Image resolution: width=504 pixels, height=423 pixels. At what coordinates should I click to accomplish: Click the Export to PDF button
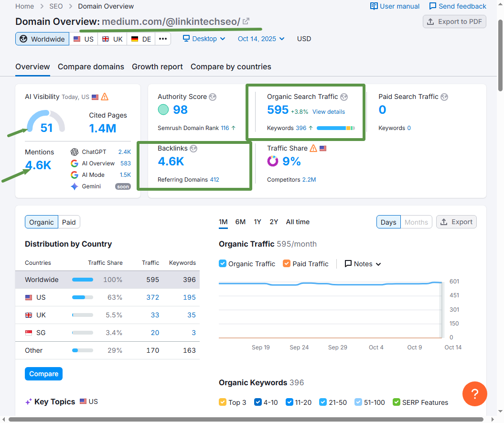click(454, 22)
